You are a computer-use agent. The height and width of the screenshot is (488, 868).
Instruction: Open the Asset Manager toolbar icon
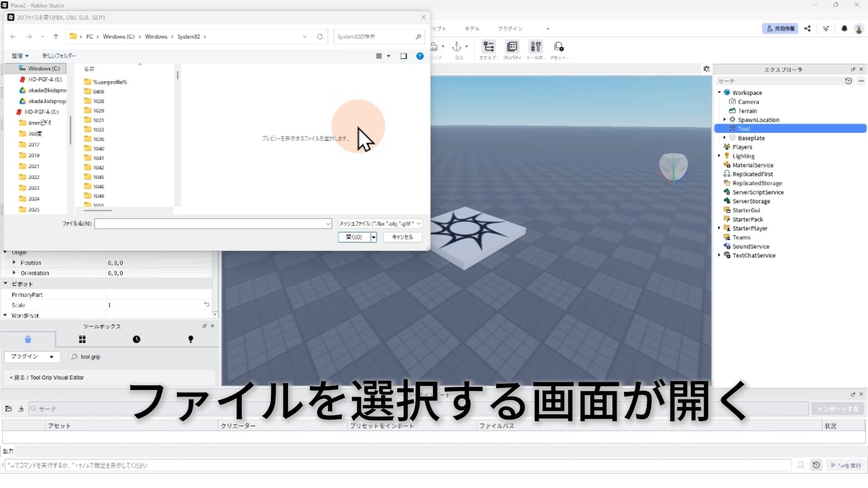pyautogui.click(x=559, y=47)
